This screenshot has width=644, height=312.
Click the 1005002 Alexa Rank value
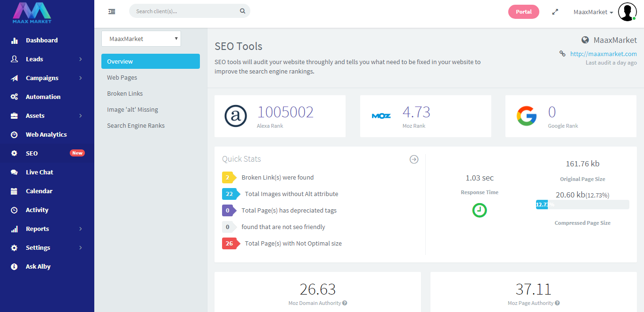click(x=285, y=112)
